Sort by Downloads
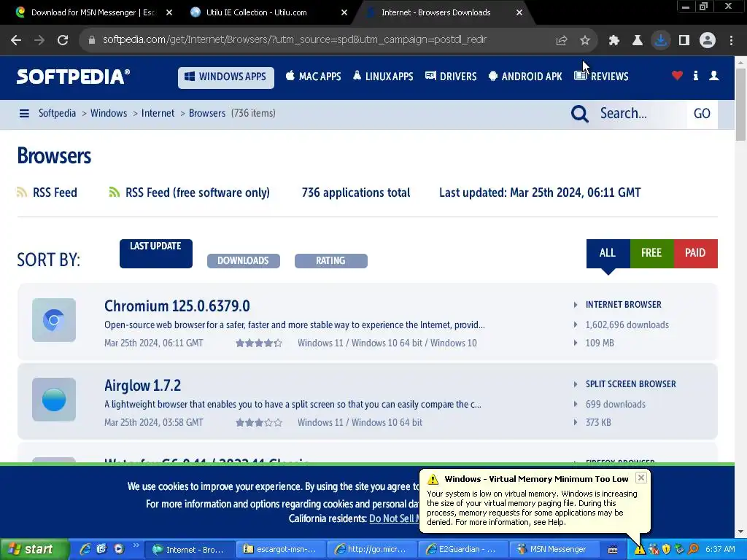 [243, 261]
